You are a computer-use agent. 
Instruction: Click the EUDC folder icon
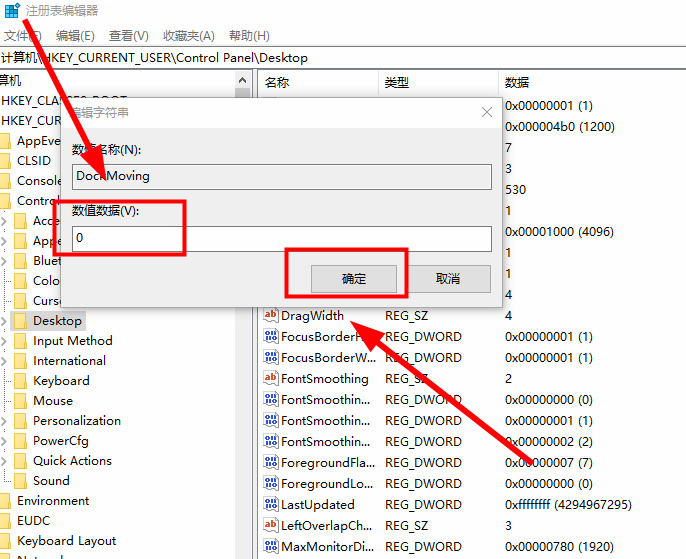[x=6, y=521]
